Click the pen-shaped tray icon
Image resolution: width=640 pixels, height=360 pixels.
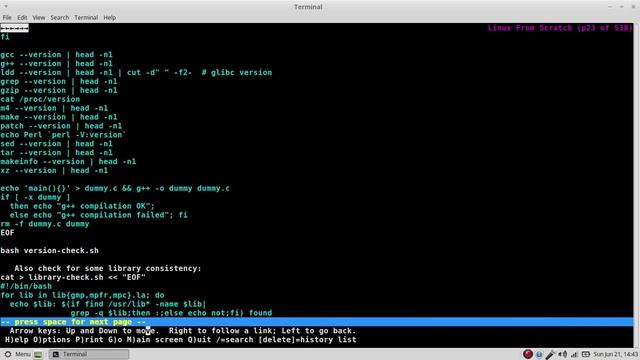point(550,354)
